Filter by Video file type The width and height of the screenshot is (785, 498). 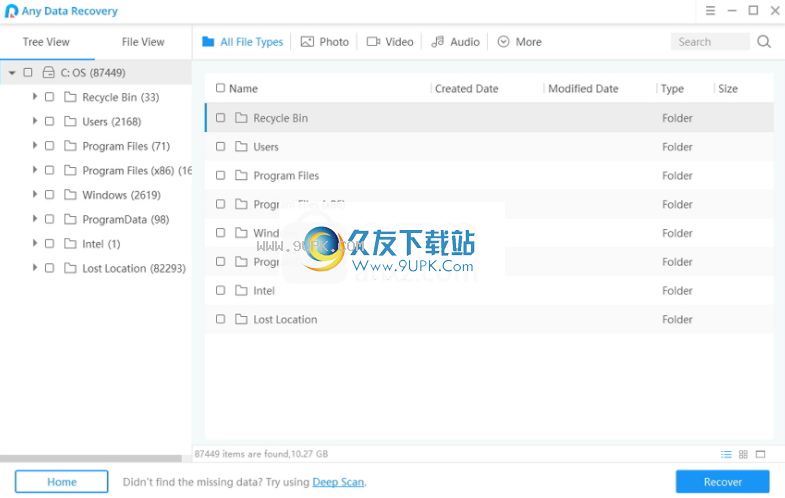pos(390,42)
